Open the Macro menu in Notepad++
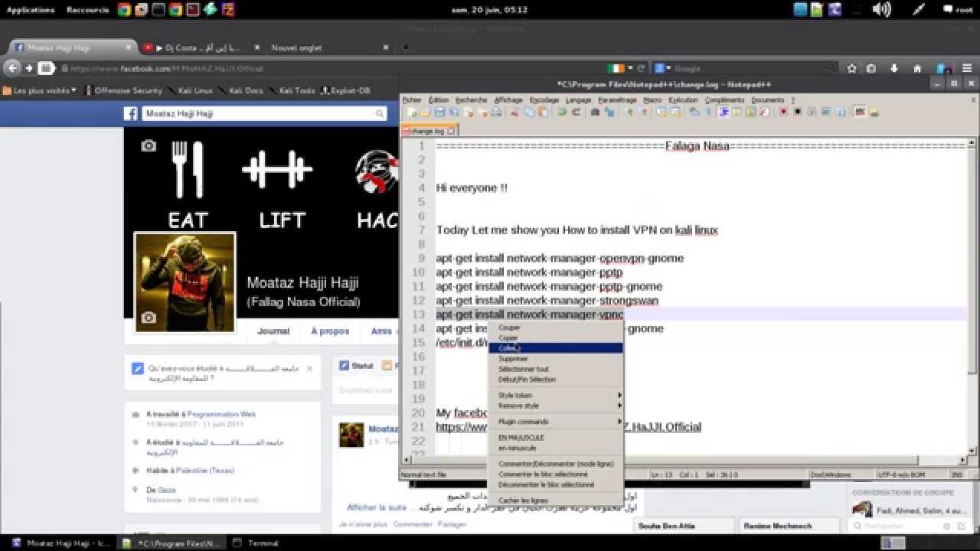The image size is (980, 551). (x=652, y=100)
